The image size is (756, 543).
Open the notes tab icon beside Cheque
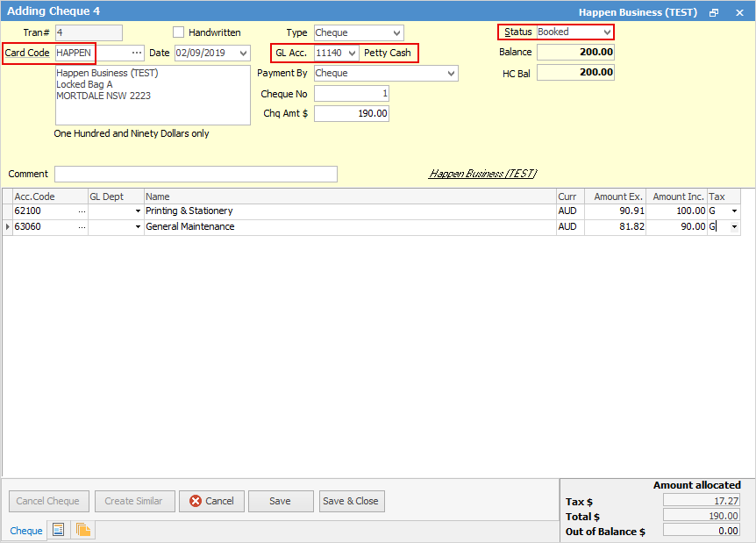coord(60,530)
